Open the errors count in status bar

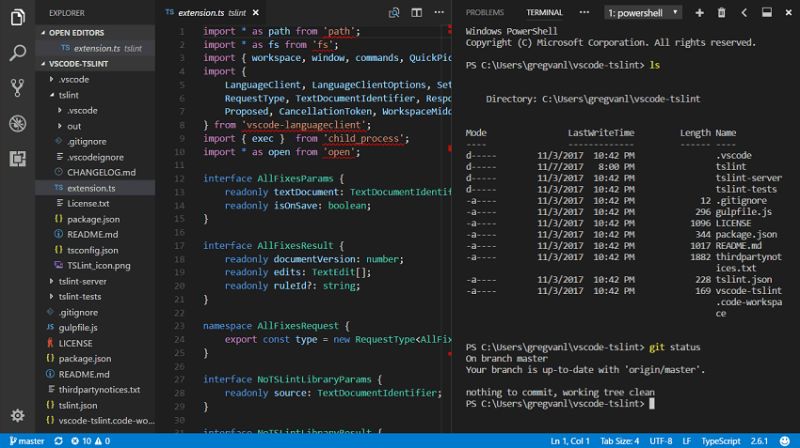pos(81,441)
